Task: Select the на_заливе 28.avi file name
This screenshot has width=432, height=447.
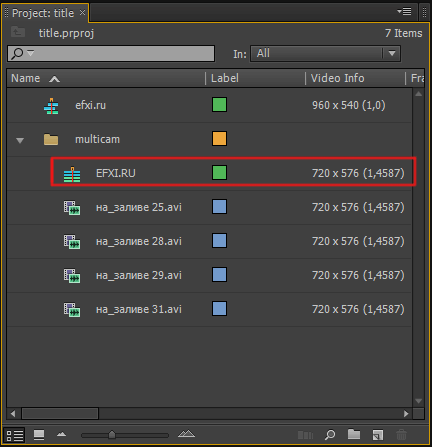Action: click(139, 241)
